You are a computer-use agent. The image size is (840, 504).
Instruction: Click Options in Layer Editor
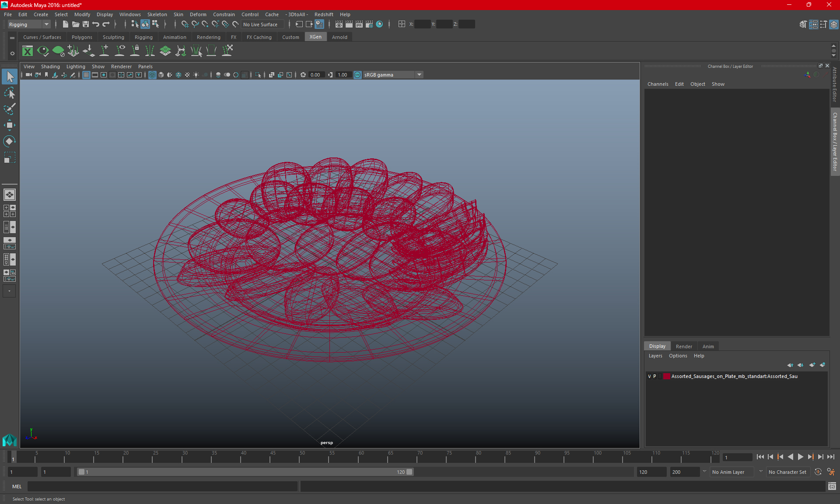(678, 356)
